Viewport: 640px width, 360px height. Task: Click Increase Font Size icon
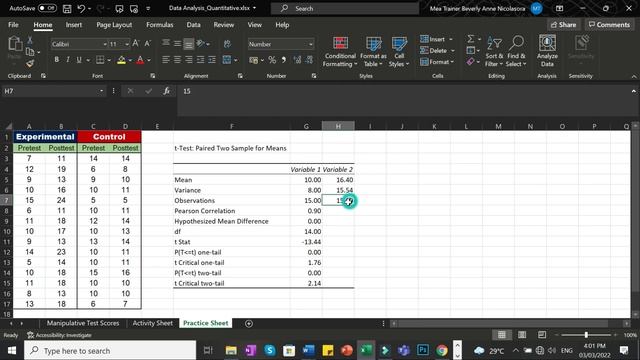tap(136, 44)
